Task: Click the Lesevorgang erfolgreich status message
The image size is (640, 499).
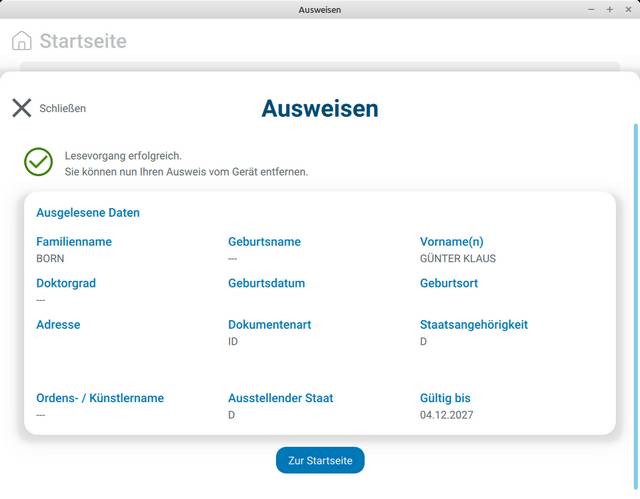Action: pyautogui.click(x=123, y=156)
